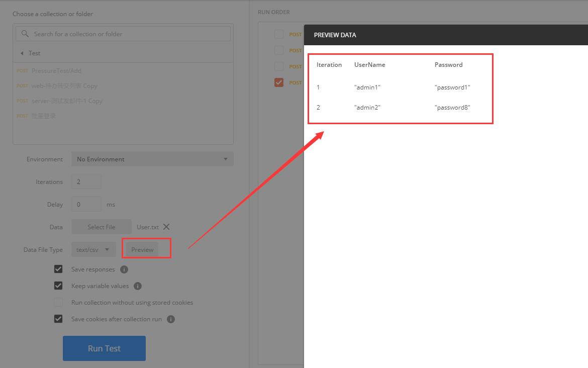Viewport: 588px width, 368px height.
Task: Open the Environment dropdown
Action: tap(152, 159)
